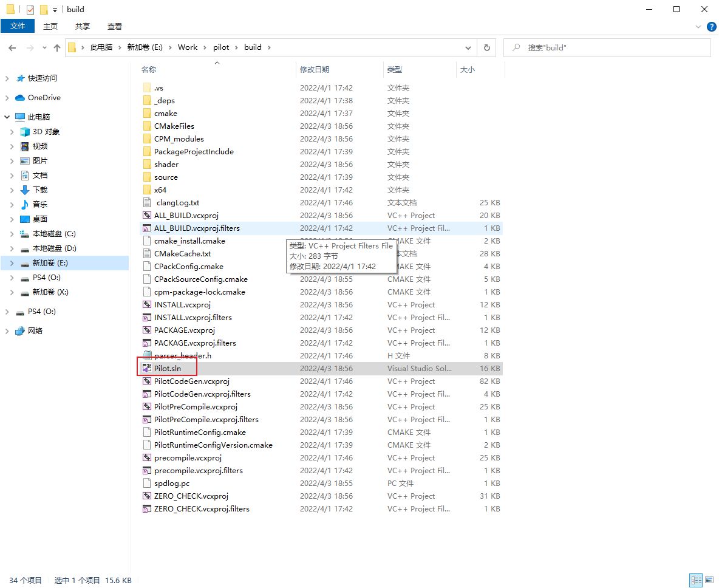The width and height of the screenshot is (719, 588).
Task: Sort by 类型 column header
Action: [x=420, y=70]
